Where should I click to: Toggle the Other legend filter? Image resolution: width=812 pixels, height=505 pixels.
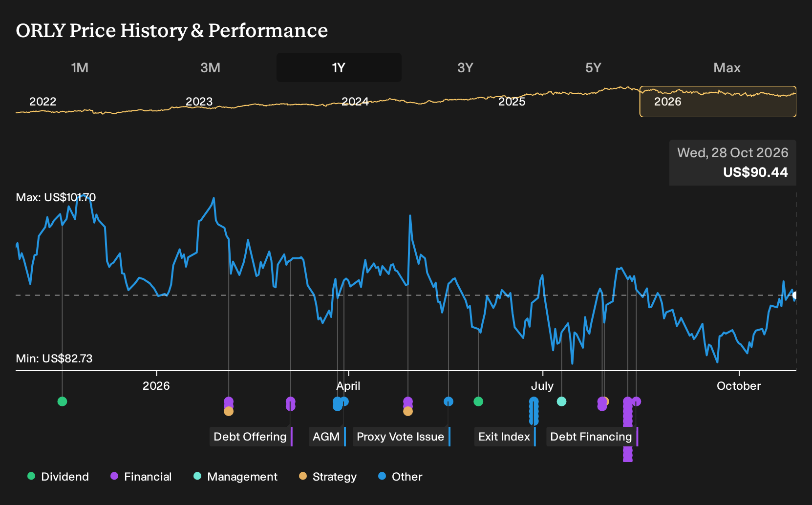pos(400,477)
